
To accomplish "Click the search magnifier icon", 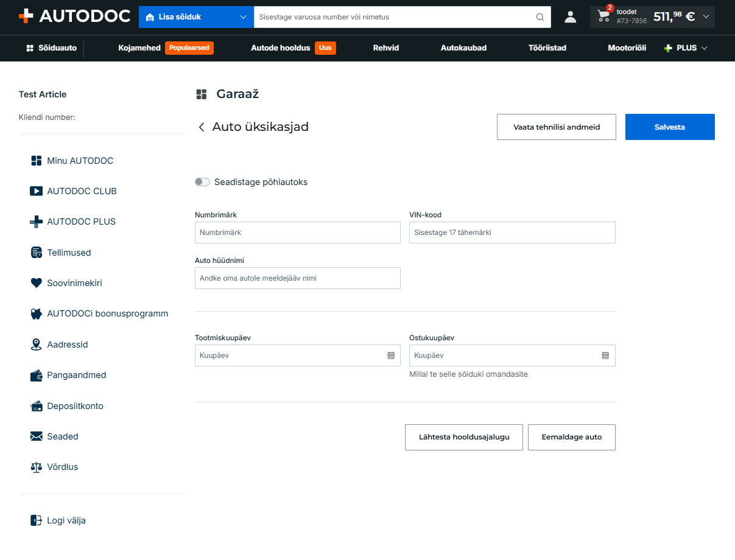I will pyautogui.click(x=540, y=17).
